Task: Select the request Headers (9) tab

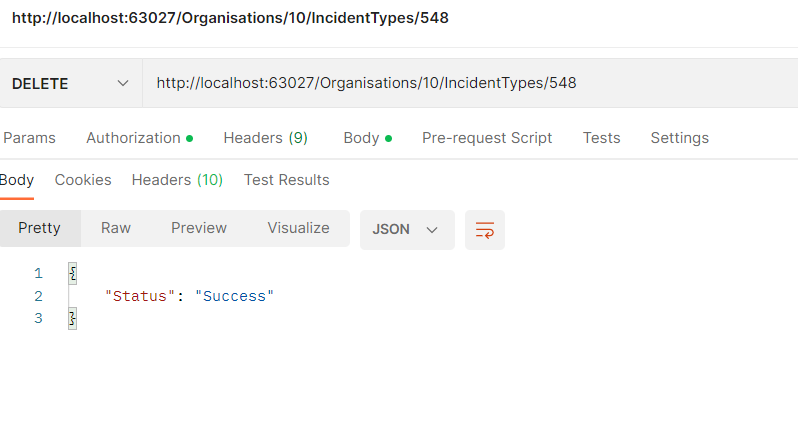Action: [265, 138]
